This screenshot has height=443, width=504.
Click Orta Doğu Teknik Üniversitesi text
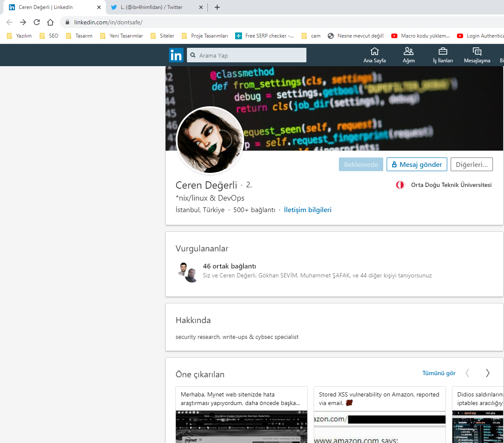pos(451,185)
